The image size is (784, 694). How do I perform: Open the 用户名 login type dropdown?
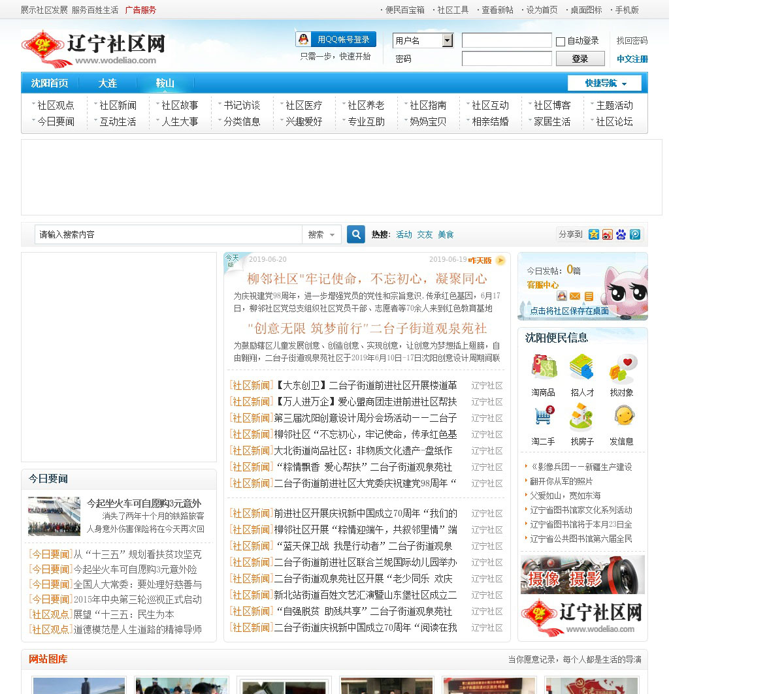448,40
